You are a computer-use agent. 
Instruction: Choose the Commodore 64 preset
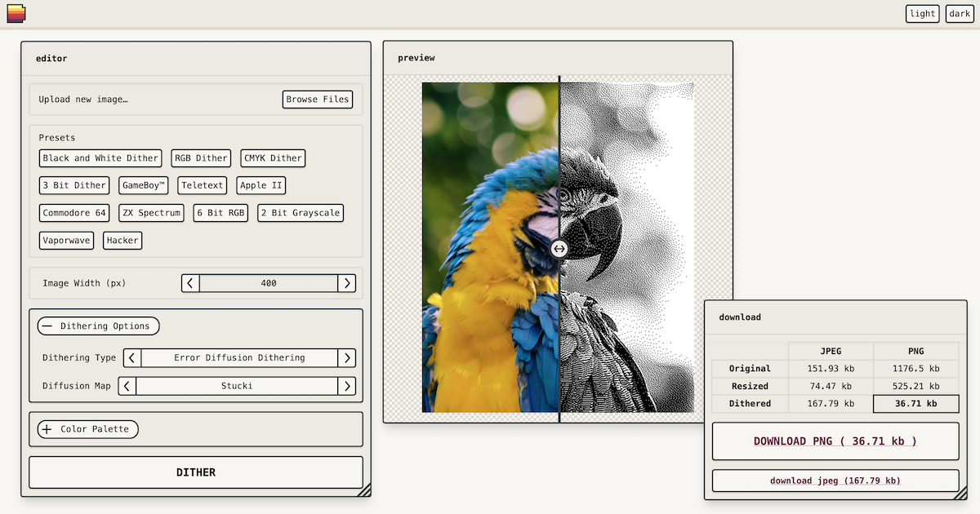(74, 213)
